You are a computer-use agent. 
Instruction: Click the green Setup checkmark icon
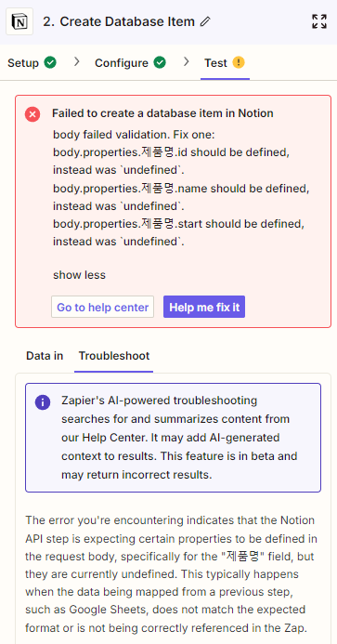[50, 62]
